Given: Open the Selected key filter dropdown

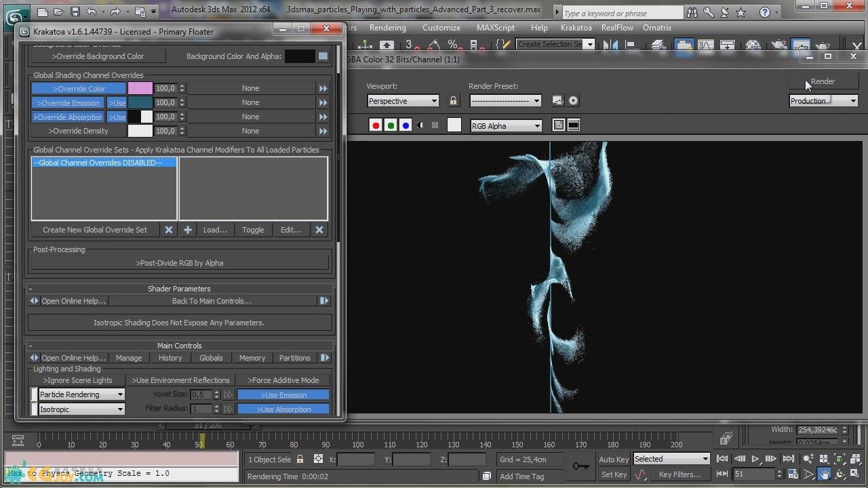Looking at the screenshot, I should [x=671, y=460].
